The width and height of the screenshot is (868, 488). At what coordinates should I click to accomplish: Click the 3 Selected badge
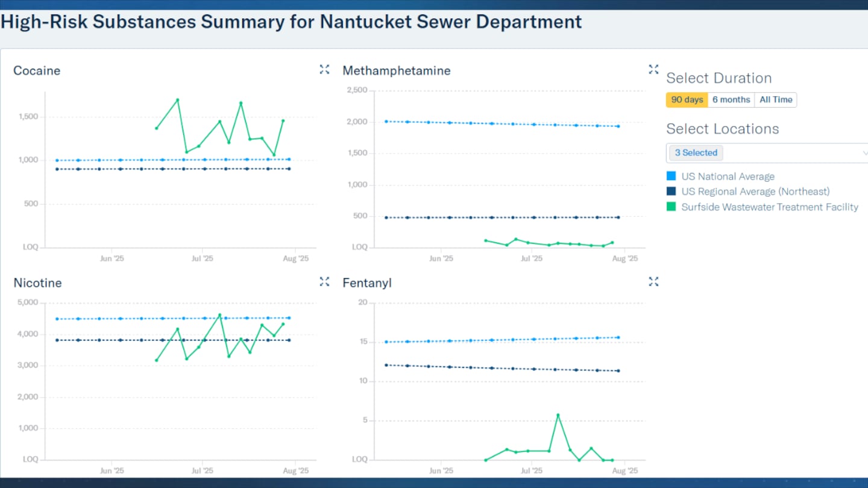tap(696, 153)
